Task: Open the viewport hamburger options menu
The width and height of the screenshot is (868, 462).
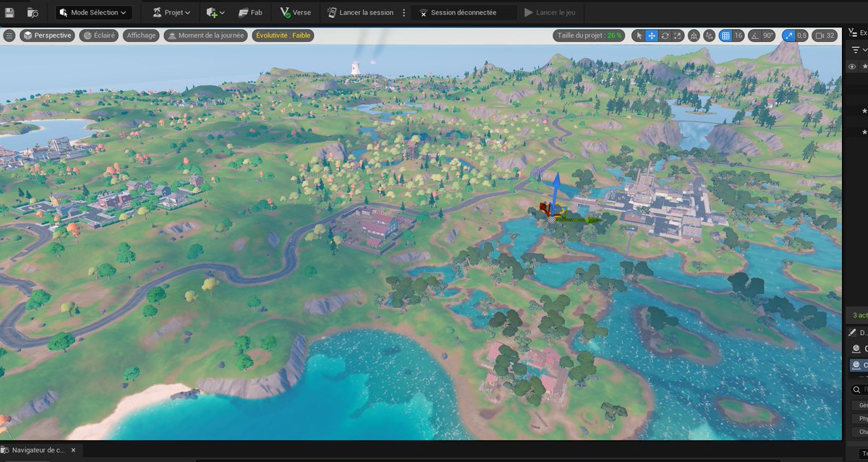Action: pos(9,35)
